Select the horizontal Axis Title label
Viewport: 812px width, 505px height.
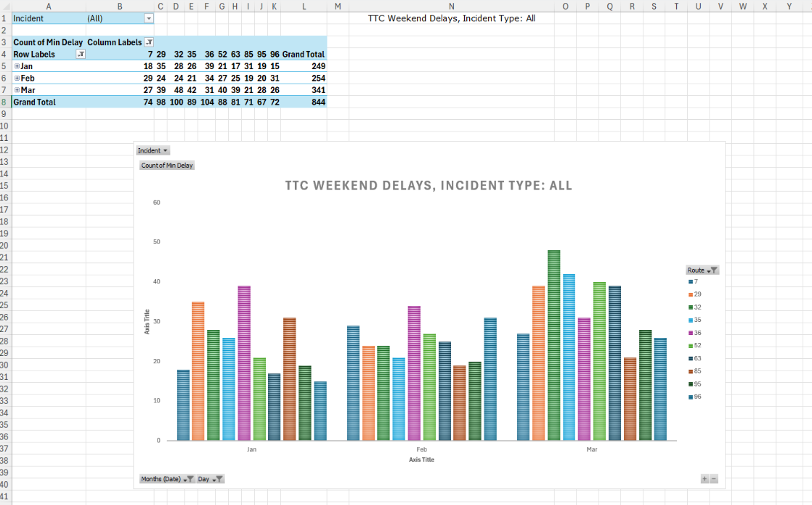pyautogui.click(x=421, y=460)
